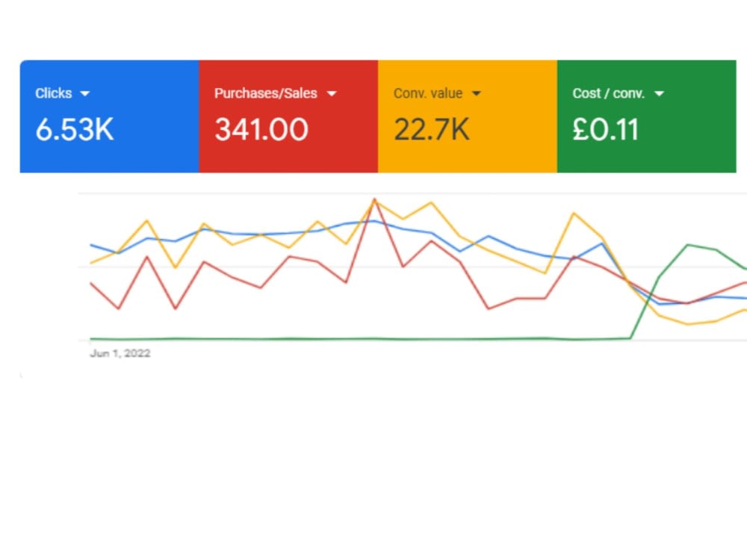Click the Jun 1, 2022 axis label
This screenshot has width=747, height=560.
click(x=120, y=353)
